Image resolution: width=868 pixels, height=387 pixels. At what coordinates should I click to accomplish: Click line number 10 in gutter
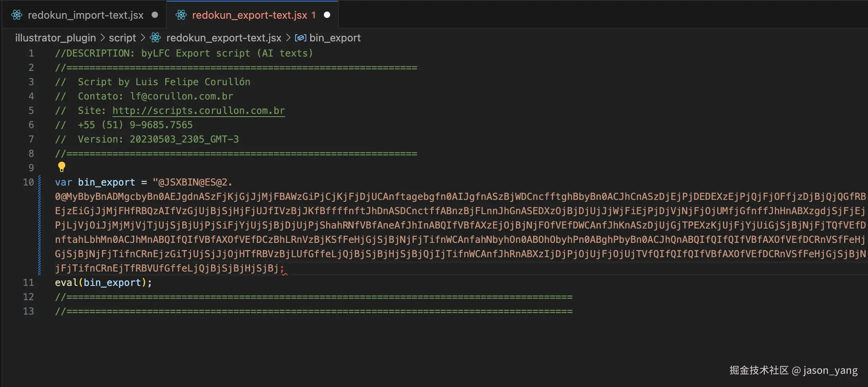click(x=28, y=182)
